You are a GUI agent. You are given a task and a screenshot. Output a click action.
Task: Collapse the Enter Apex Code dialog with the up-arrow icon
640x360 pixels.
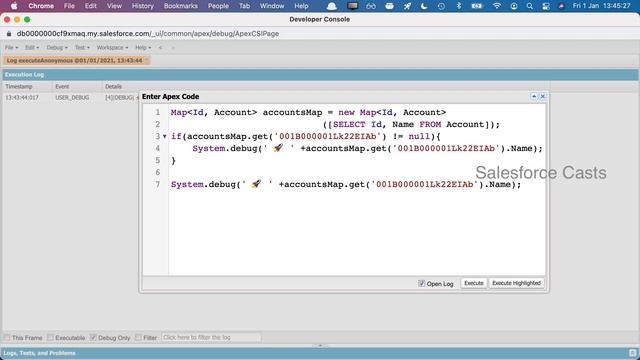534,96
